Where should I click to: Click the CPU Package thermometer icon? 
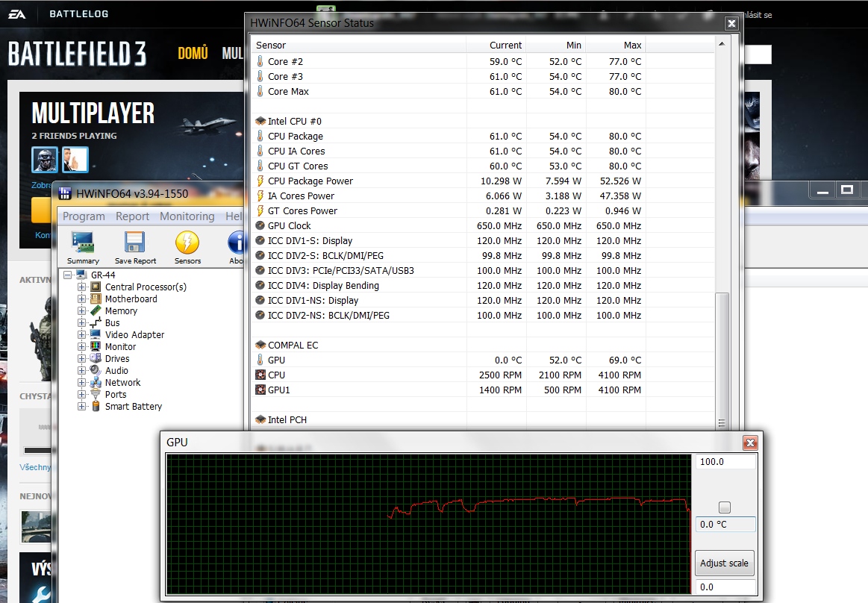260,136
